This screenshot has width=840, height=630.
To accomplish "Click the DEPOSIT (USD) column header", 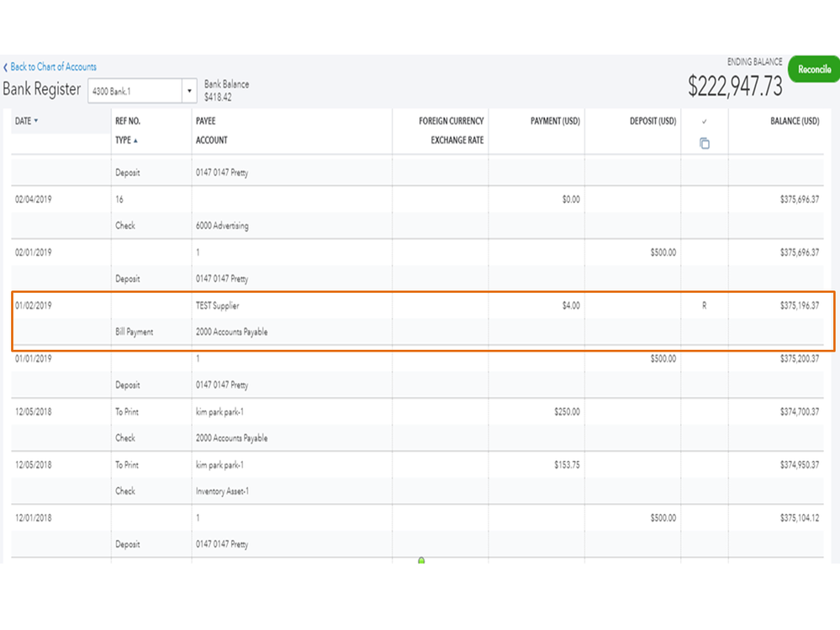I will click(652, 121).
